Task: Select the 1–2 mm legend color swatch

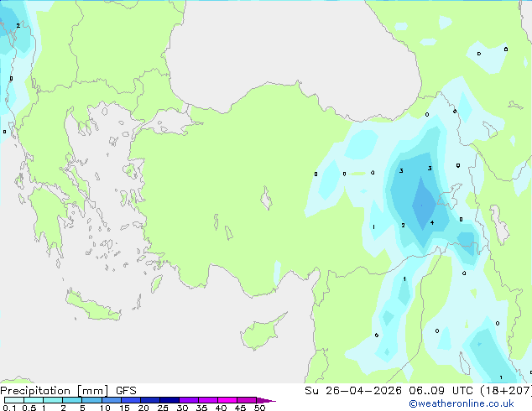Action: (53, 400)
